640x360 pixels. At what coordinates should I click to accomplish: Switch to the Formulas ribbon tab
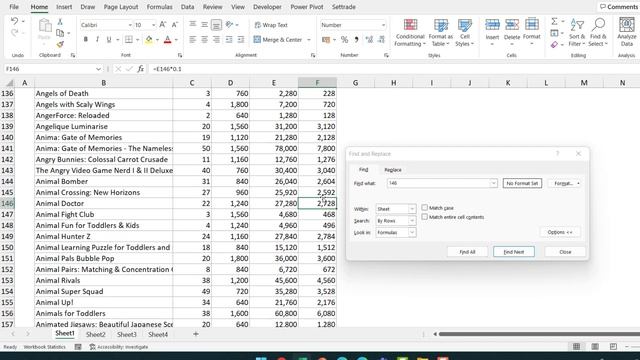159,7
